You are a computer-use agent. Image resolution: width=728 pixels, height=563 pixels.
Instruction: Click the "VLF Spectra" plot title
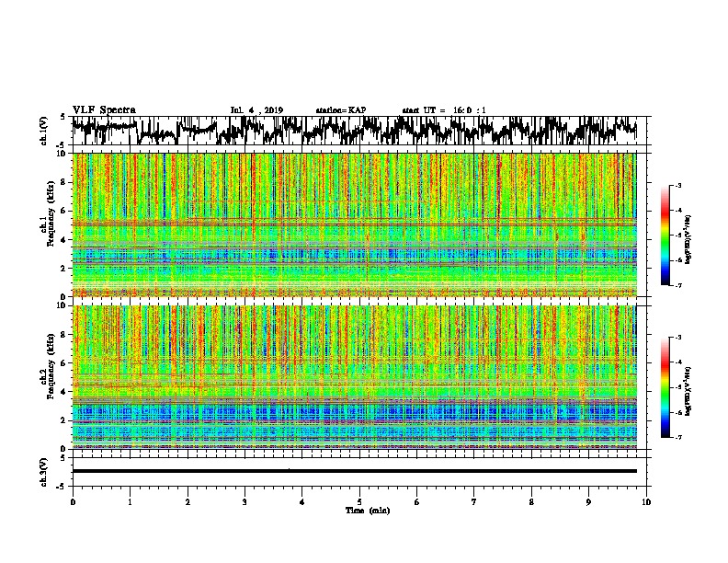click(x=104, y=110)
